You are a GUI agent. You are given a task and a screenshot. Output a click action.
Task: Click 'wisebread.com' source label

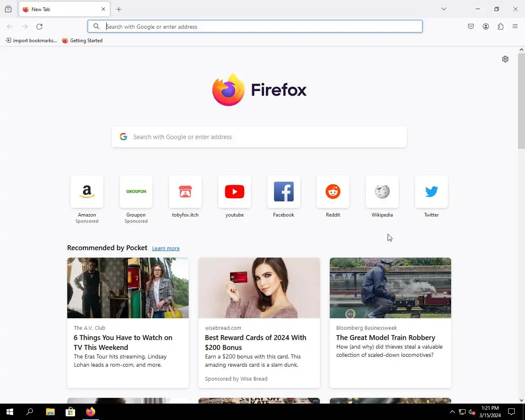(x=223, y=328)
